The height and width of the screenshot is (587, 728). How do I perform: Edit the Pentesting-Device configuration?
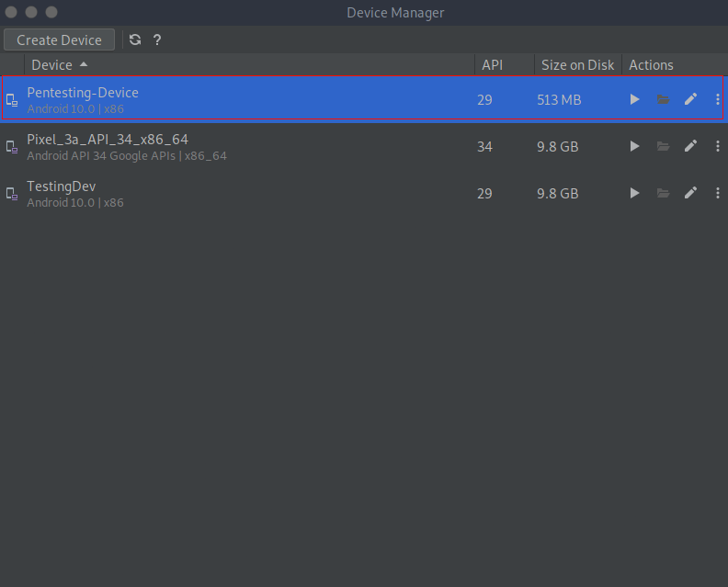[690, 99]
